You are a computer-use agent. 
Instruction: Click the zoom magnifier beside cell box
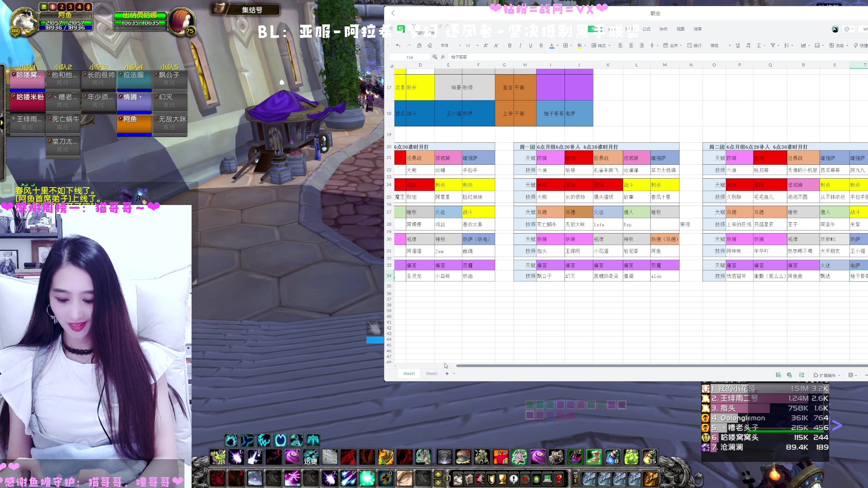(435, 57)
